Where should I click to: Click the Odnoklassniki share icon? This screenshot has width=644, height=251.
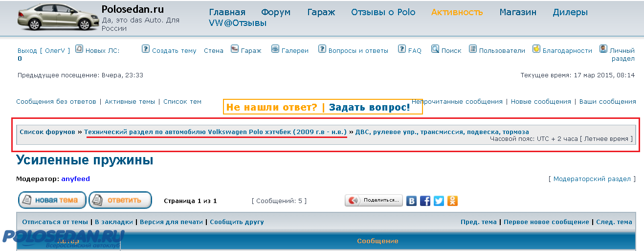[453, 201]
